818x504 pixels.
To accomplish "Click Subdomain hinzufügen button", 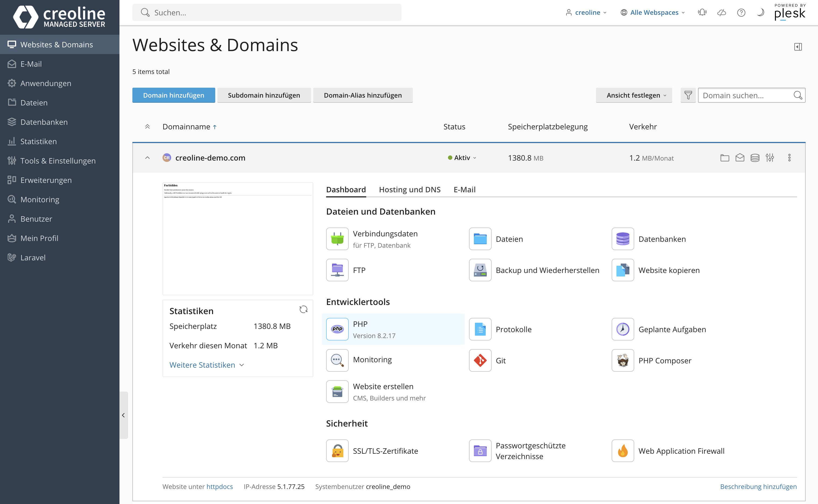I will [x=264, y=95].
